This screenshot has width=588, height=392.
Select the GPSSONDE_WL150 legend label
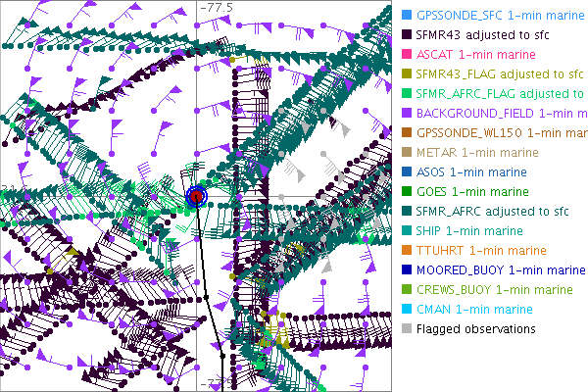pyautogui.click(x=500, y=132)
